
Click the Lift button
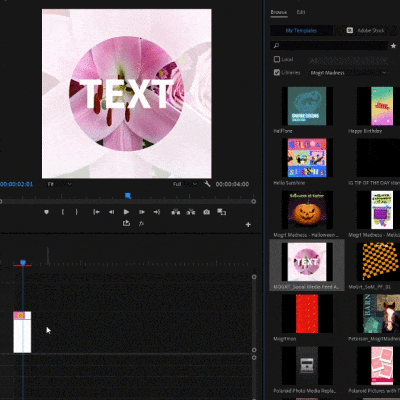[176, 212]
